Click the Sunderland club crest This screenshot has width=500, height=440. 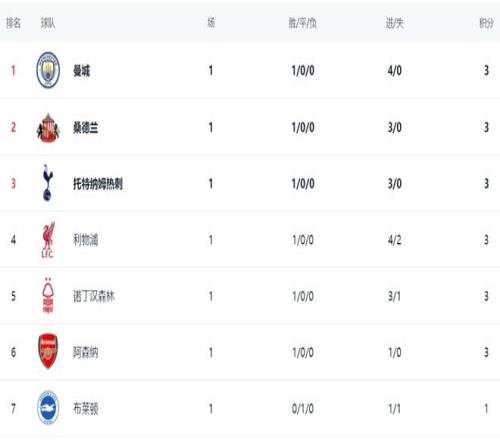(x=48, y=128)
